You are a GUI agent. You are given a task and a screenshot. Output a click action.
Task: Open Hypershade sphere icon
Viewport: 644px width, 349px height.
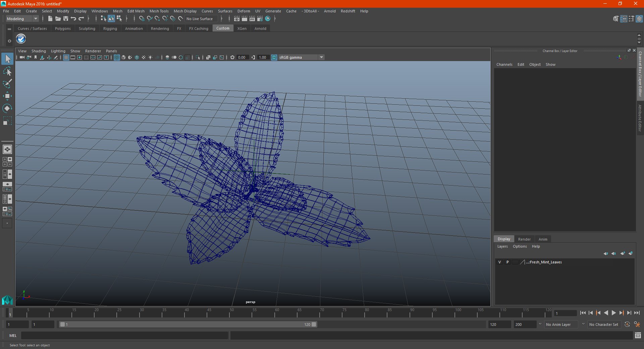[x=268, y=19]
